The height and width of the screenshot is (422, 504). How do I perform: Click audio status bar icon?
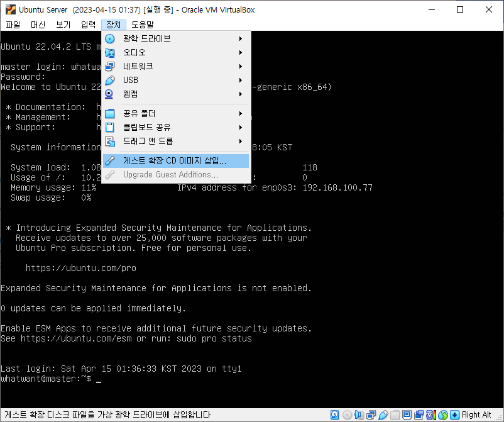pos(359,415)
